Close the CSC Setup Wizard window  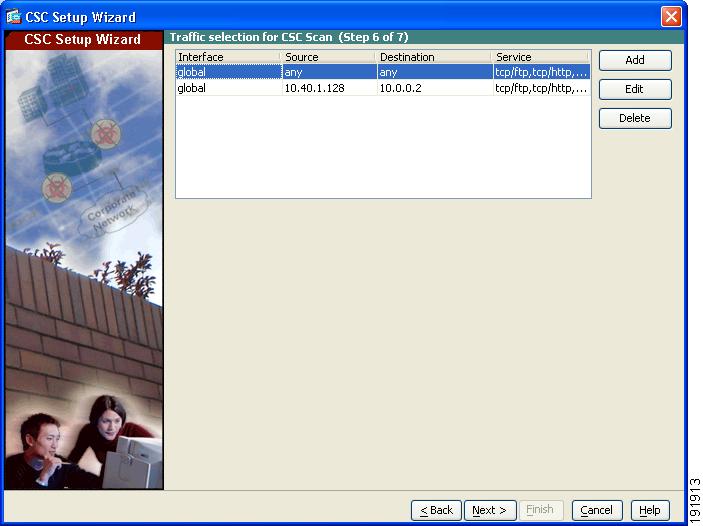[x=671, y=17]
